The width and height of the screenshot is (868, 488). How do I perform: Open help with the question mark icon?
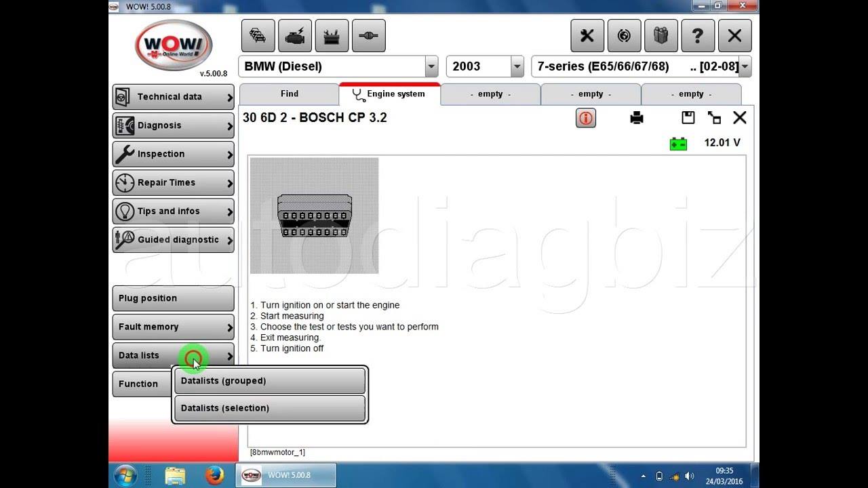[x=698, y=36]
